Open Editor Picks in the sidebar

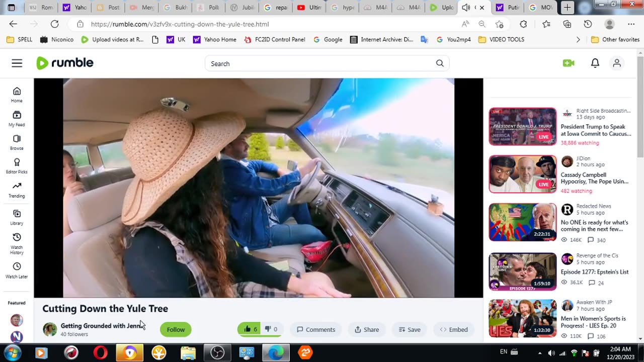(x=17, y=166)
